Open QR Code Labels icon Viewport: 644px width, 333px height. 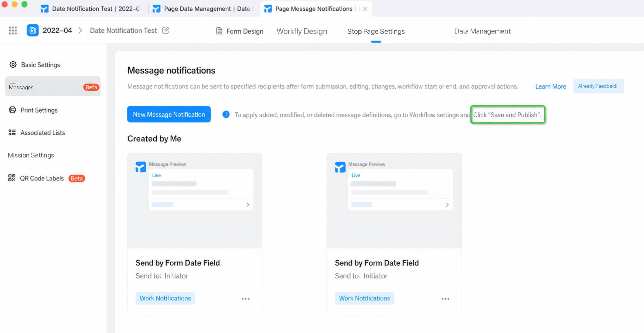pyautogui.click(x=12, y=178)
